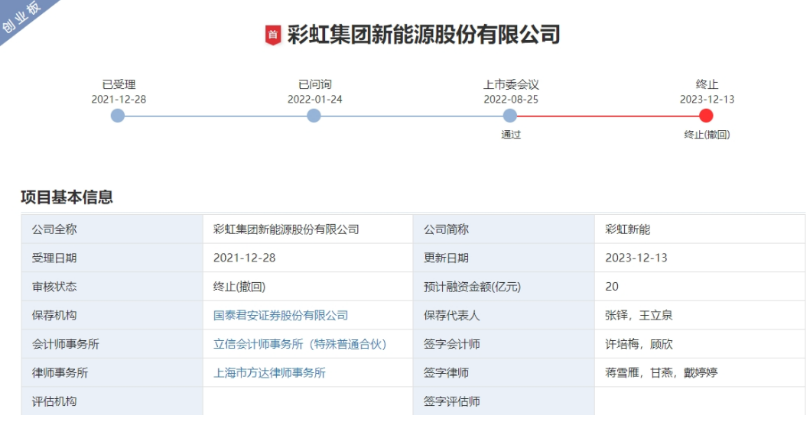This screenshot has height=425, width=807.
Task: Click the 保荐代表人 label cell
Action: pyautogui.click(x=504, y=315)
